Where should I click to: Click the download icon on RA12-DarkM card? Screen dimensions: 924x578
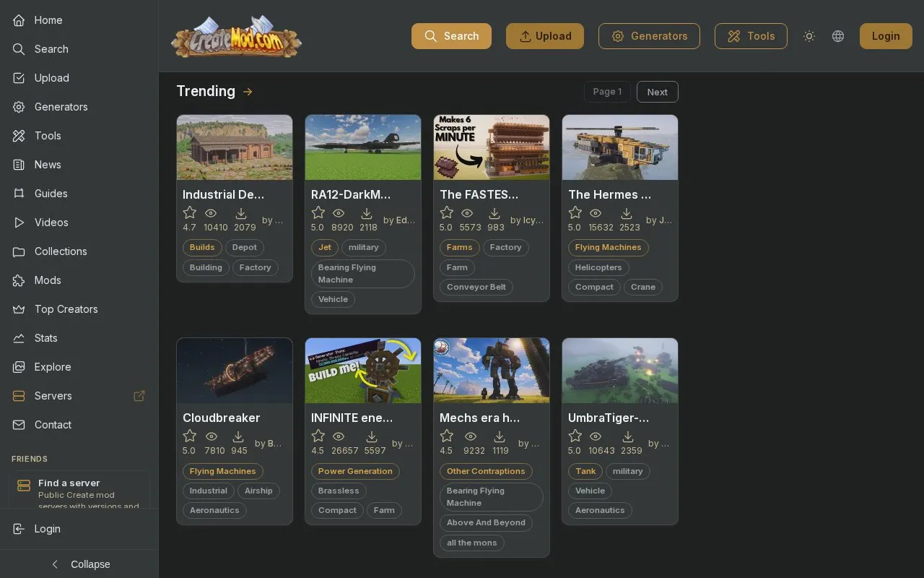click(367, 213)
